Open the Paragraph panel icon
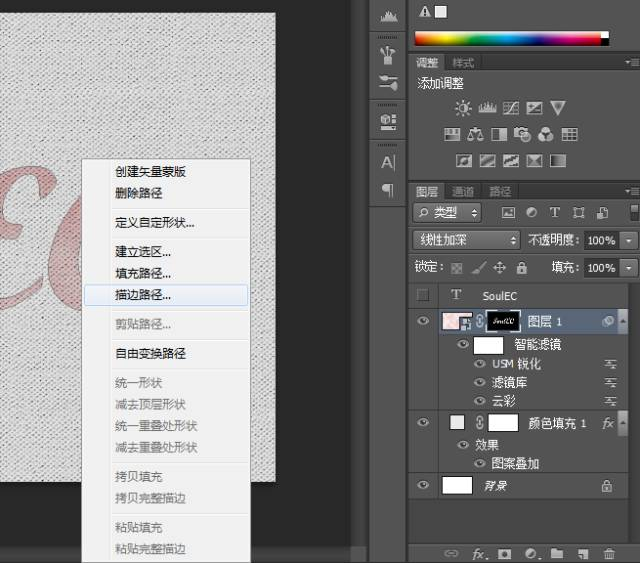This screenshot has height=563, width=640. (x=388, y=190)
